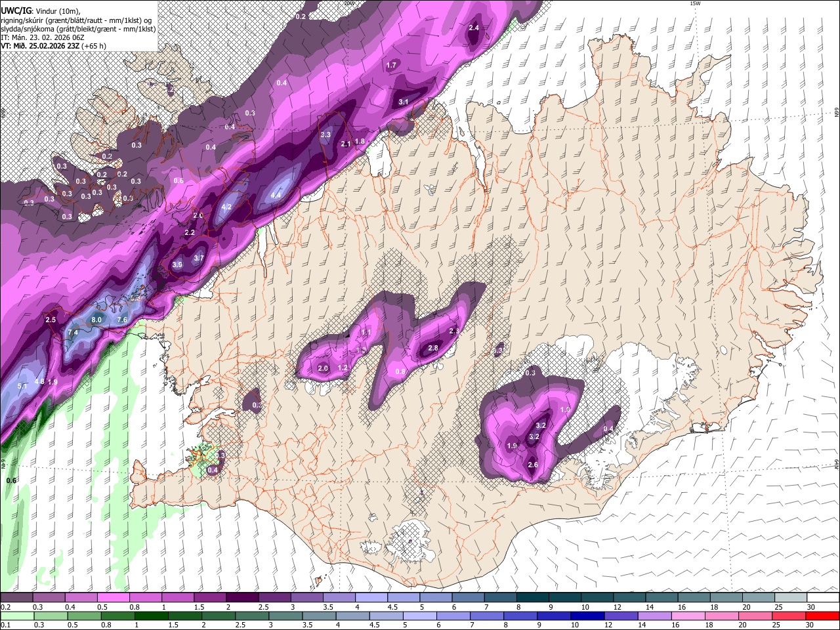The image size is (840, 630).
Task: Click the 4.4 precipitation value on the map
Action: point(276,195)
